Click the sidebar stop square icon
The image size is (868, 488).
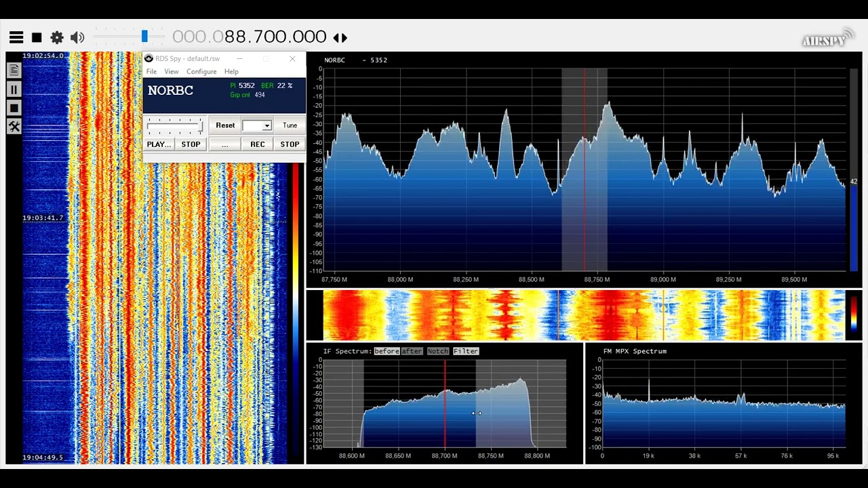[x=14, y=108]
